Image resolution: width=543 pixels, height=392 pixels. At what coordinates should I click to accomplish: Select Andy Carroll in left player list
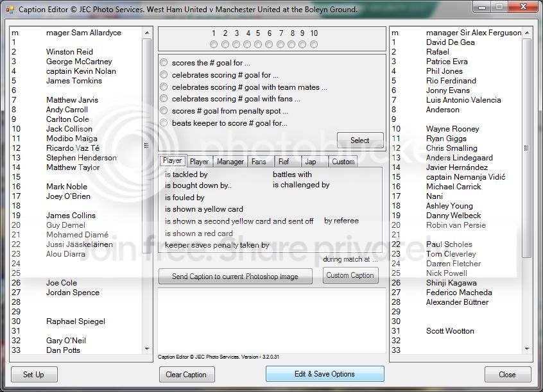click(x=67, y=110)
